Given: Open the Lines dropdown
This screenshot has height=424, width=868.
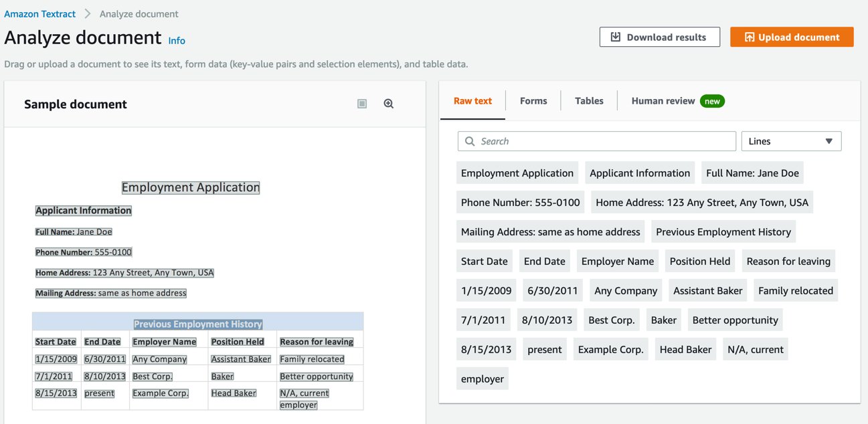Looking at the screenshot, I should (791, 141).
